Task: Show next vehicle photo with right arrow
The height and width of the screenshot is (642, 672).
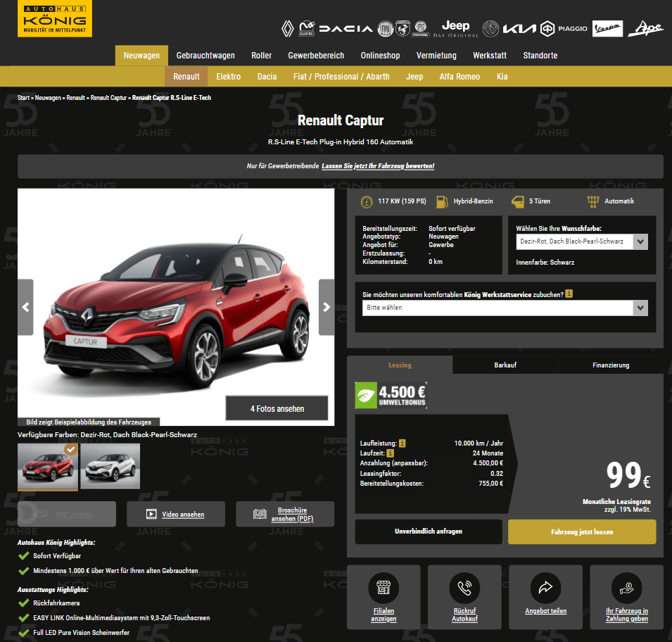Action: [327, 307]
